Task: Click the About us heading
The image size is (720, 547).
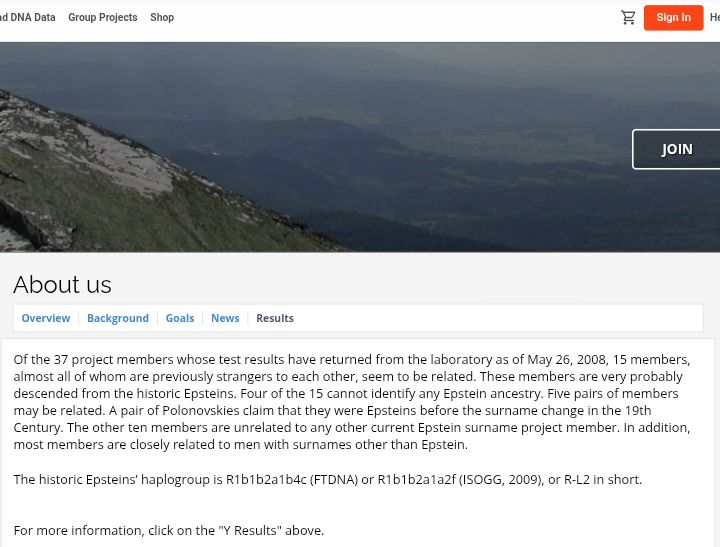Action: (62, 285)
